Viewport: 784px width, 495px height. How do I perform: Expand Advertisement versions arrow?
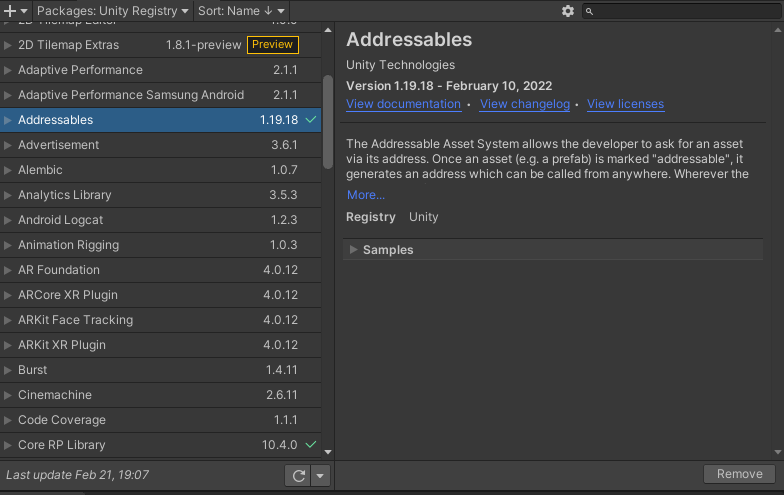8,145
